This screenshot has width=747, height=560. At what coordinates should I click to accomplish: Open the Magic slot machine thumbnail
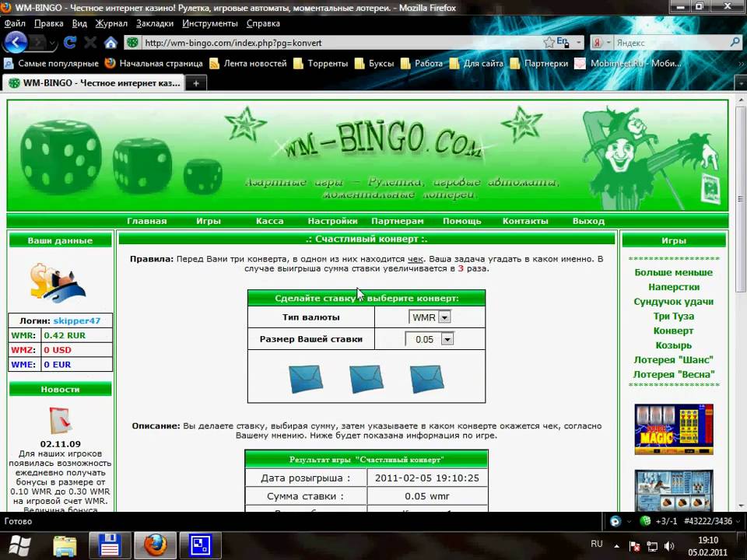(x=674, y=429)
